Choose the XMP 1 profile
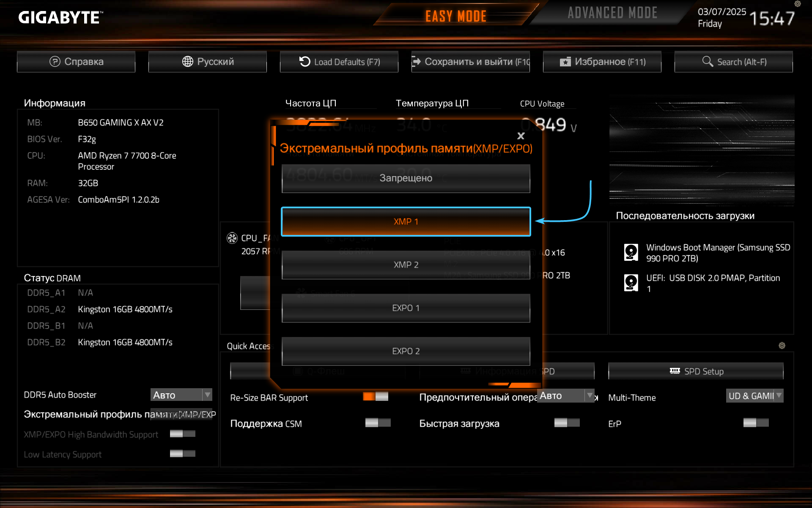Screen dimensions: 812x508 pyautogui.click(x=406, y=221)
